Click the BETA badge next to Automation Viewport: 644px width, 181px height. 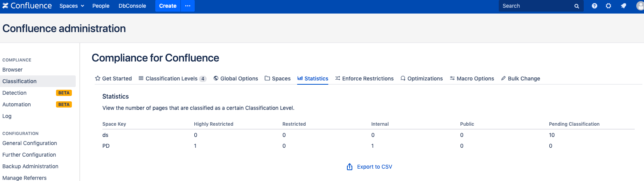(x=64, y=104)
